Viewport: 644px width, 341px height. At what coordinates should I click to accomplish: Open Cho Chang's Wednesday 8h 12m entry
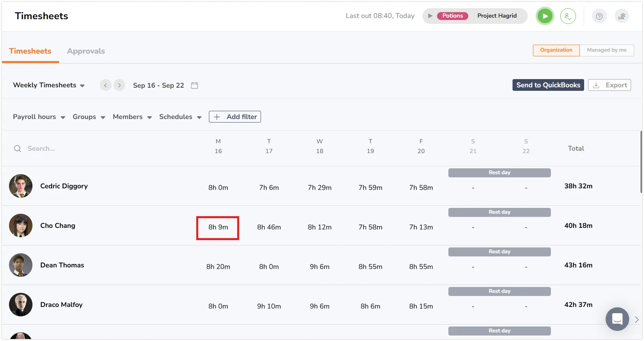pos(320,227)
